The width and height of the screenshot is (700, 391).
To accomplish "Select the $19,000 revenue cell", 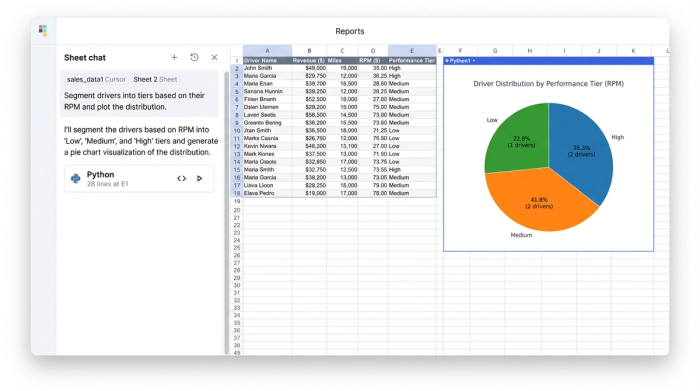I will (x=309, y=193).
